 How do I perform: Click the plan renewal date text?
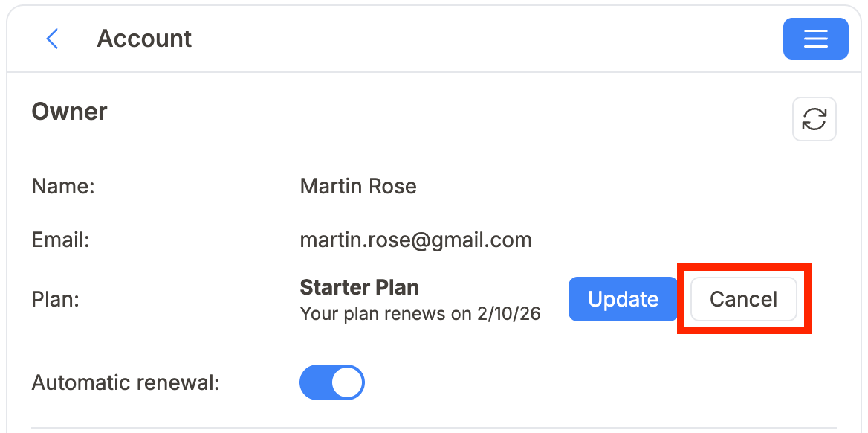[420, 314]
